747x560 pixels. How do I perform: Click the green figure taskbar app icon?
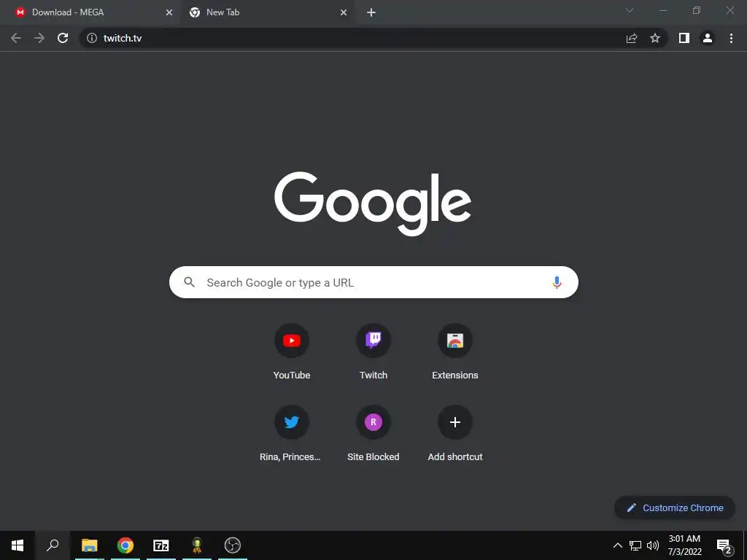tap(197, 545)
